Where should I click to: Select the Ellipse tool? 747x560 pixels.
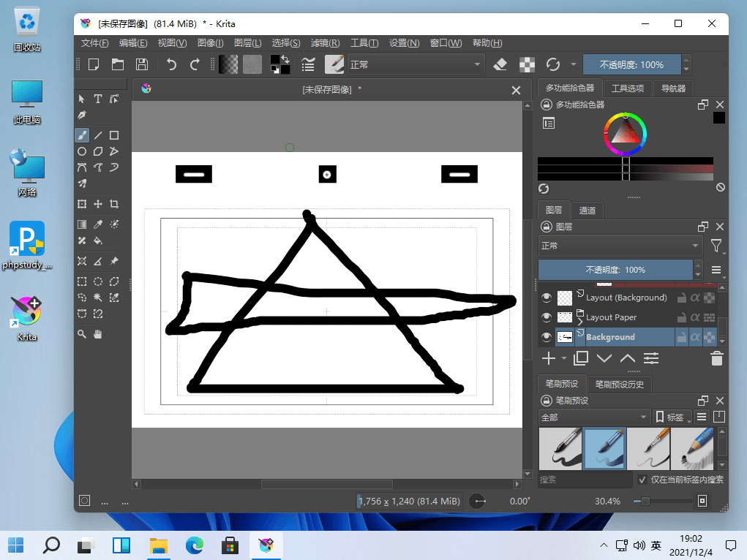tap(82, 151)
